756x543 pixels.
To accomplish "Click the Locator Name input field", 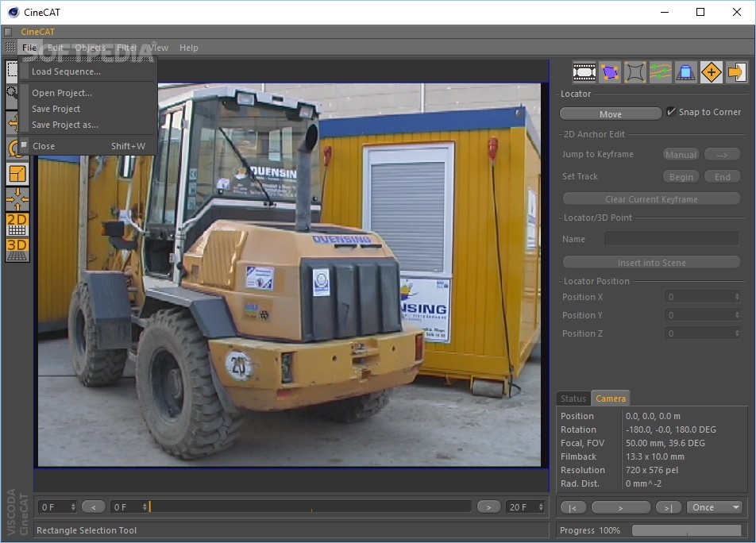I will (x=672, y=239).
